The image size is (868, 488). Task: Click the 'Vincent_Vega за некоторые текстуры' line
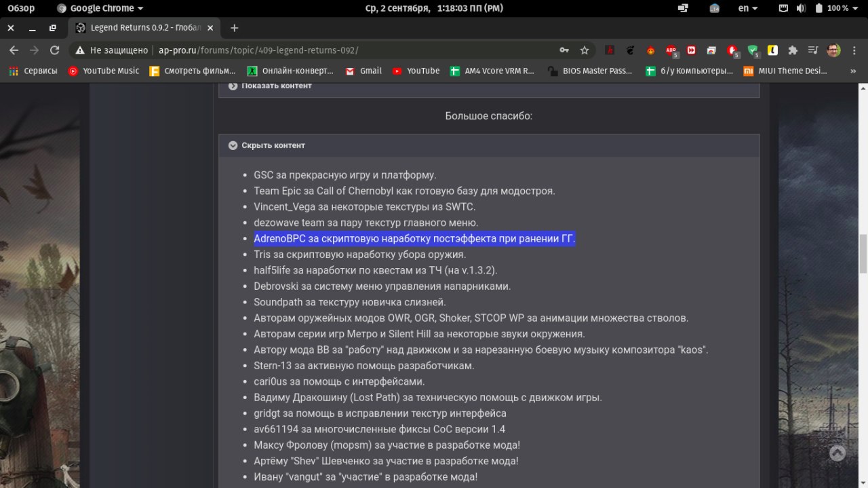click(365, 207)
